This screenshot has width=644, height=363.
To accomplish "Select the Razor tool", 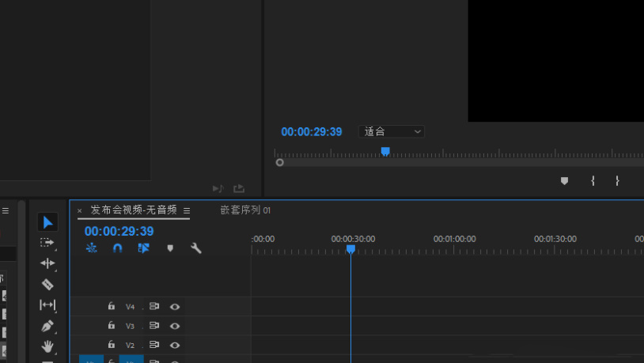I will coord(47,284).
